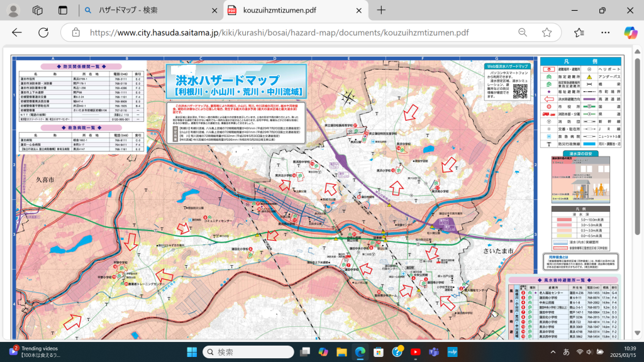Open the favorites list button
The image size is (644, 362).
tap(579, 33)
